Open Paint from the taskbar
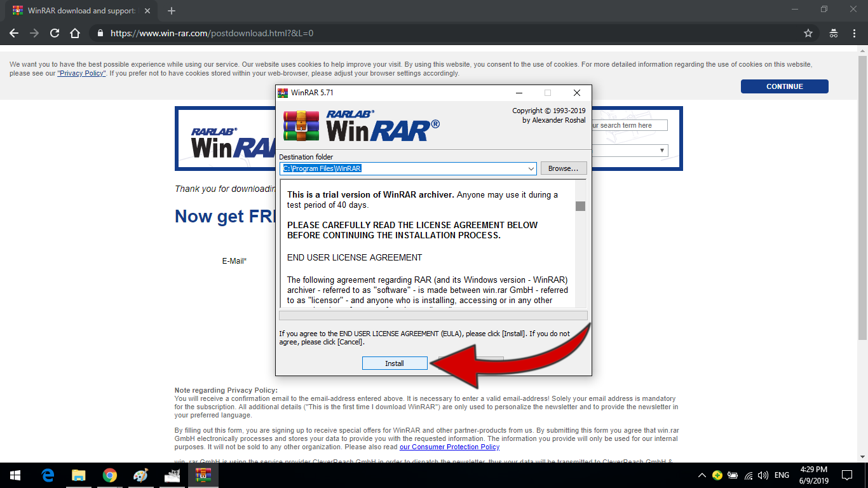868x488 pixels. pos(140,475)
